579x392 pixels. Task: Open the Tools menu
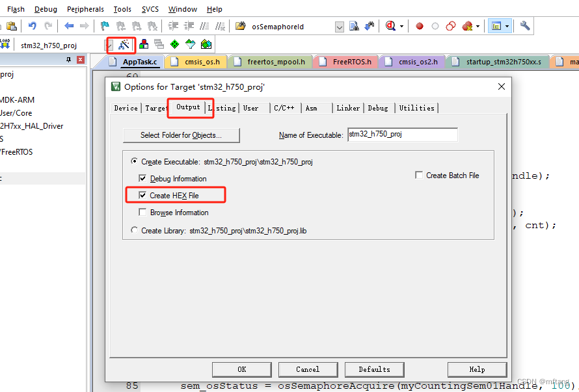122,9
